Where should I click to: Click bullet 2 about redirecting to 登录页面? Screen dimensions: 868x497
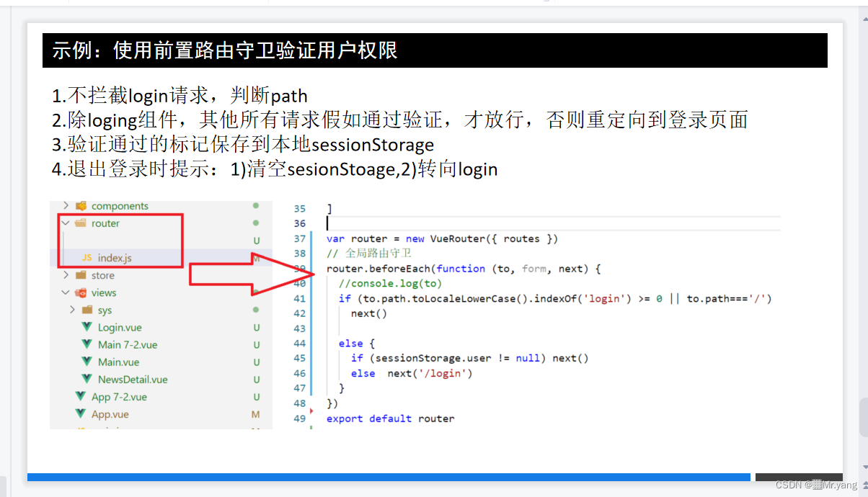pos(399,120)
